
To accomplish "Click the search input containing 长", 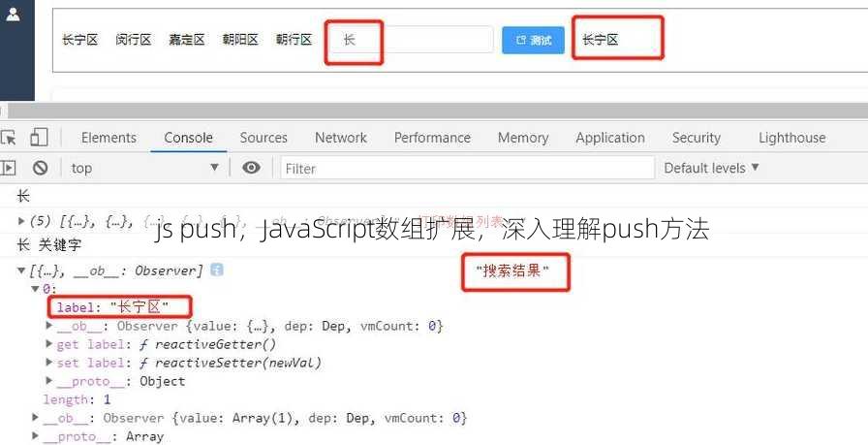I will coord(411,40).
